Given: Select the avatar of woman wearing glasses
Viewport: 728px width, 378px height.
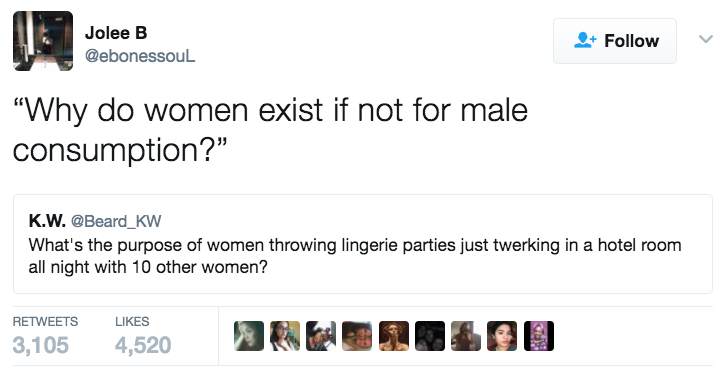Looking at the screenshot, I should (x=285, y=336).
